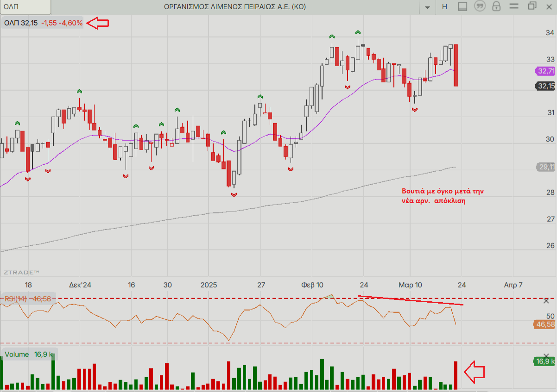Click the latest tall red candlestick
557x392 pixels.
click(456, 65)
